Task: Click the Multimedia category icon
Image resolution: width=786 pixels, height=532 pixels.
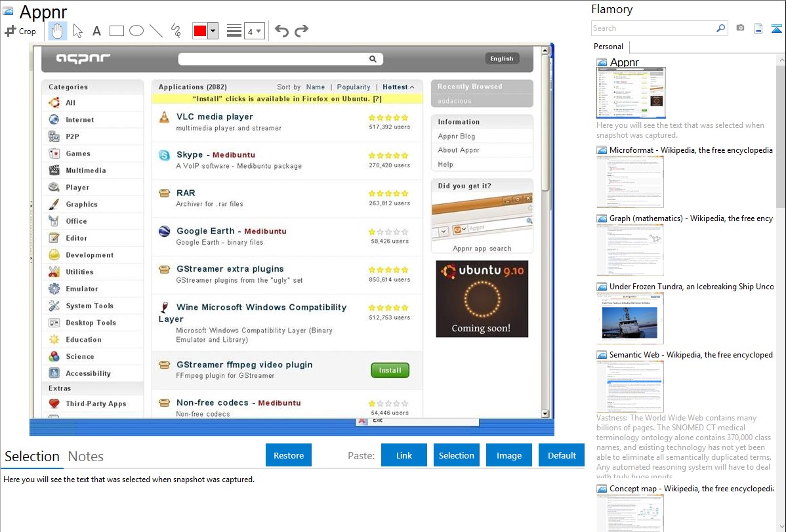Action: coord(54,171)
